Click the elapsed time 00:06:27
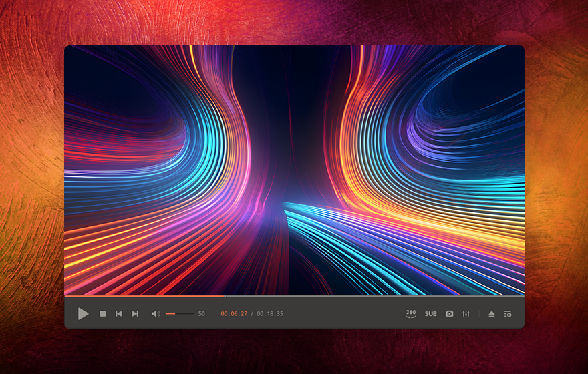The image size is (588, 374). tap(234, 314)
